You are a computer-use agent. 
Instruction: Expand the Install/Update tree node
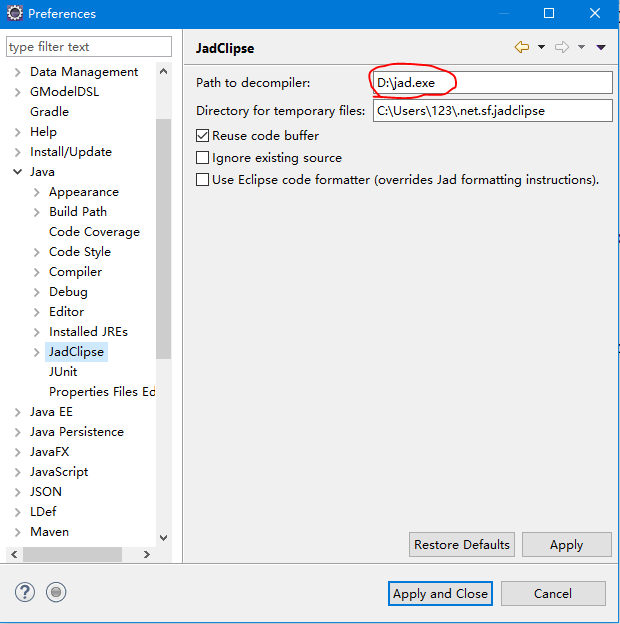tap(18, 152)
